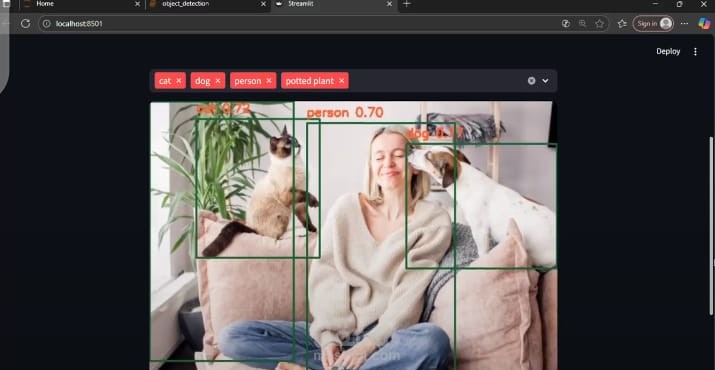Remove the dog tag from multiselect
Screen dimensions: 715x370
218,81
